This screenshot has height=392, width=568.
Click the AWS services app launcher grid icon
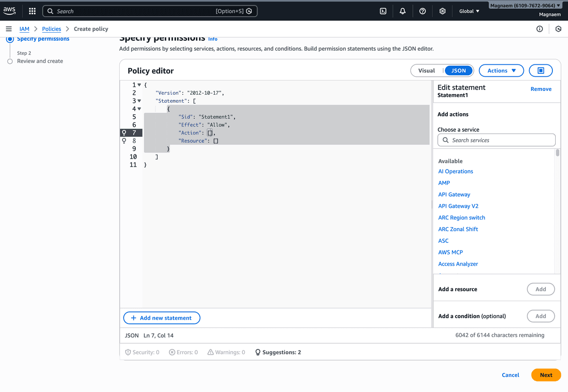click(32, 10)
